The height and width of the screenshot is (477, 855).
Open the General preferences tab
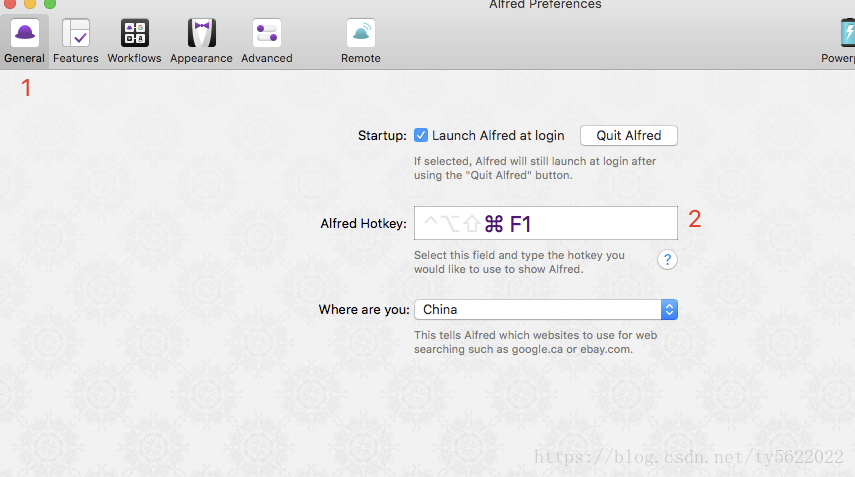[25, 41]
